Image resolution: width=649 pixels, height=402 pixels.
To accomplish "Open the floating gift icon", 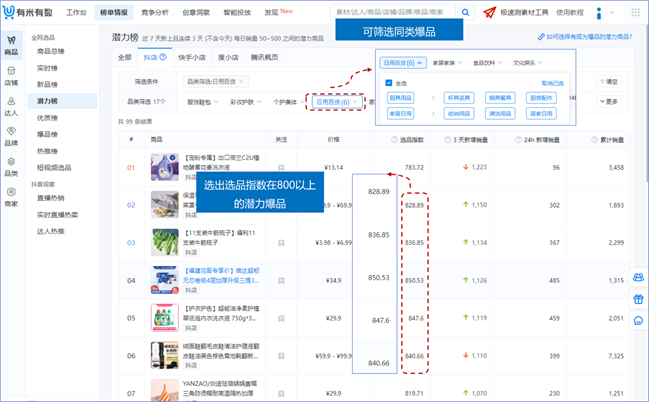I will point(639,299).
